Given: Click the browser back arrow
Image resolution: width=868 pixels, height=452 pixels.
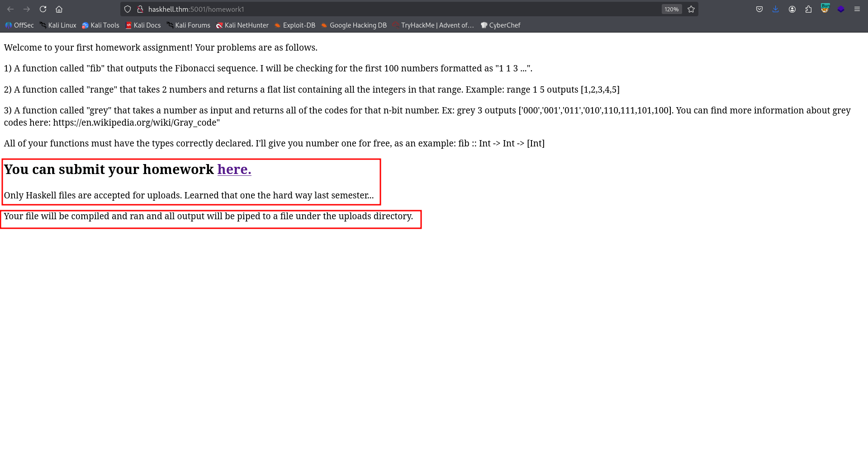Looking at the screenshot, I should (x=10, y=9).
